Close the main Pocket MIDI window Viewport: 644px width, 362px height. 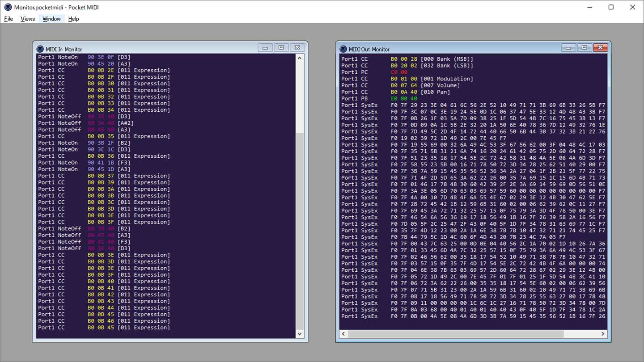(632, 7)
